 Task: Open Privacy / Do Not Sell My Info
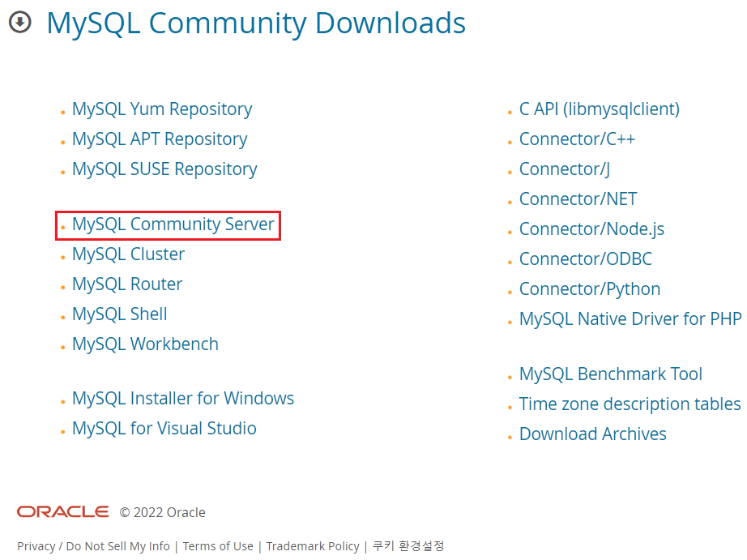[93, 546]
